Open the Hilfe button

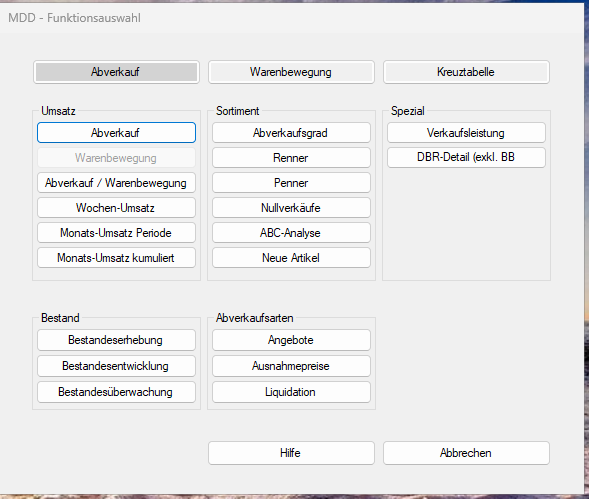click(x=291, y=453)
